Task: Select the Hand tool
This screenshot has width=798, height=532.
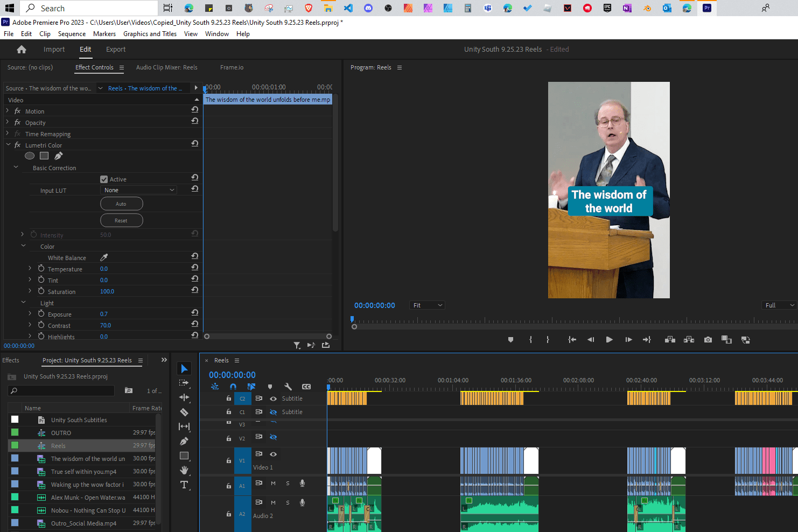Action: [184, 470]
